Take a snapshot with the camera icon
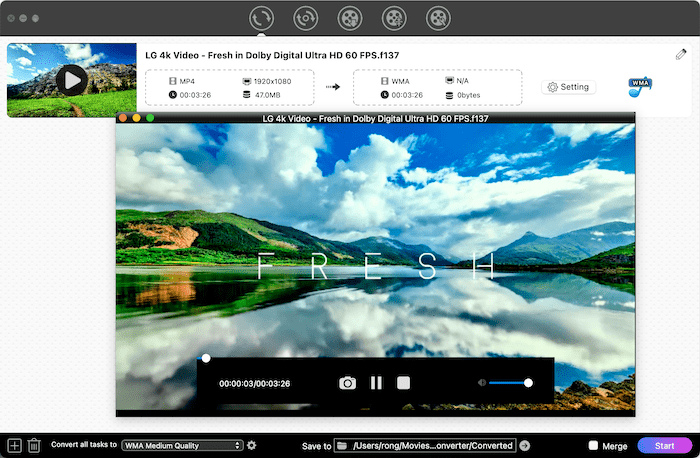The image size is (700, 458). (347, 382)
